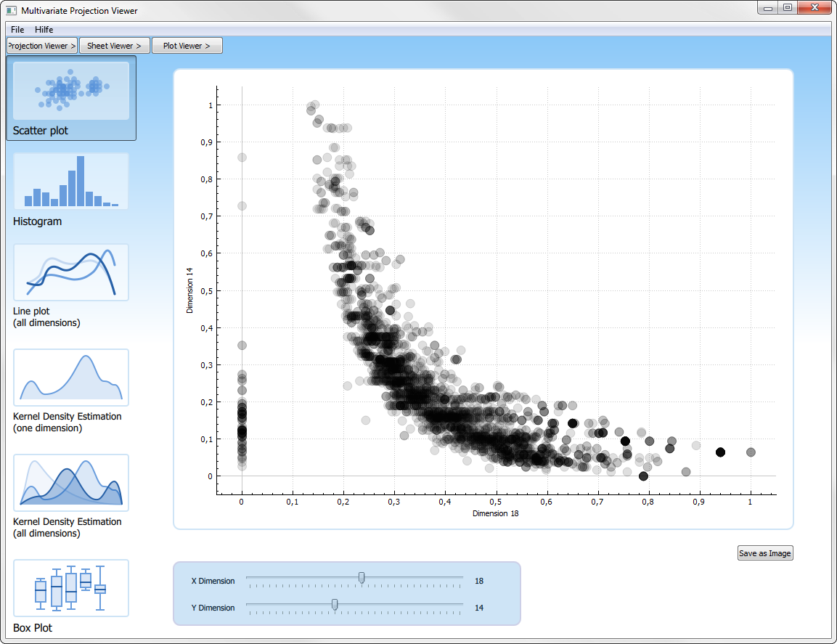Expand the Sheet Viewer tab
This screenshot has height=644, width=837.
tap(114, 46)
